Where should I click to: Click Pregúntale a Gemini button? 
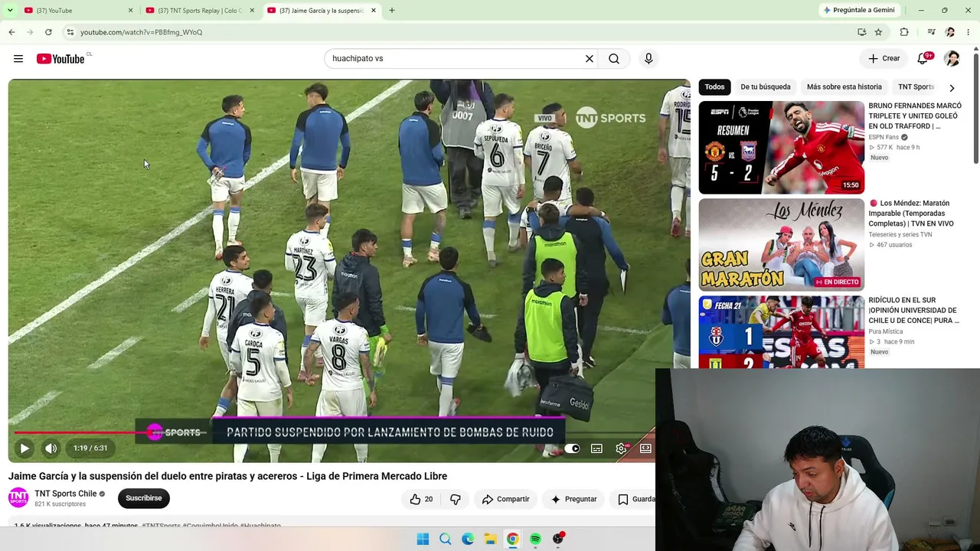[858, 11]
